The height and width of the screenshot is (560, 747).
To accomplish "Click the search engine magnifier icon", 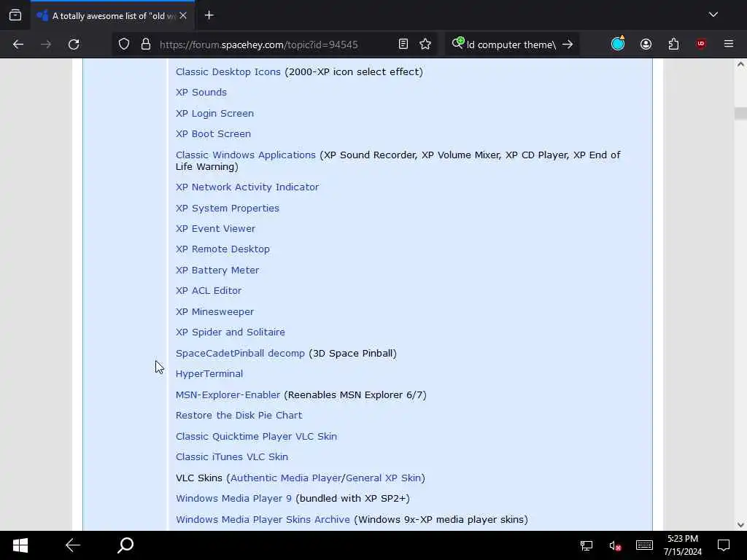I will [458, 43].
